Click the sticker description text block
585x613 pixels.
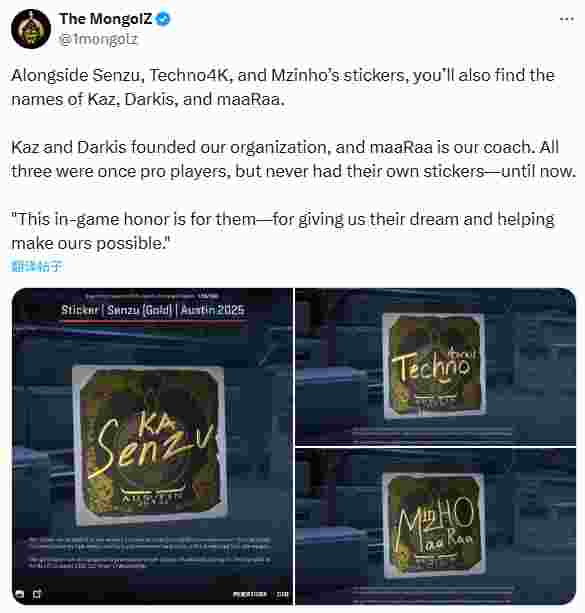(x=150, y=552)
